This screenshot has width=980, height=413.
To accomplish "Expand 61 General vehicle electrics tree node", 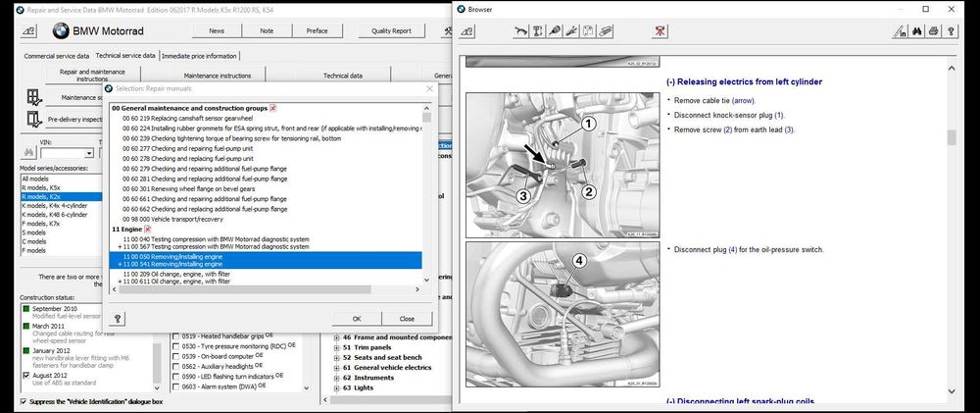I will click(337, 366).
